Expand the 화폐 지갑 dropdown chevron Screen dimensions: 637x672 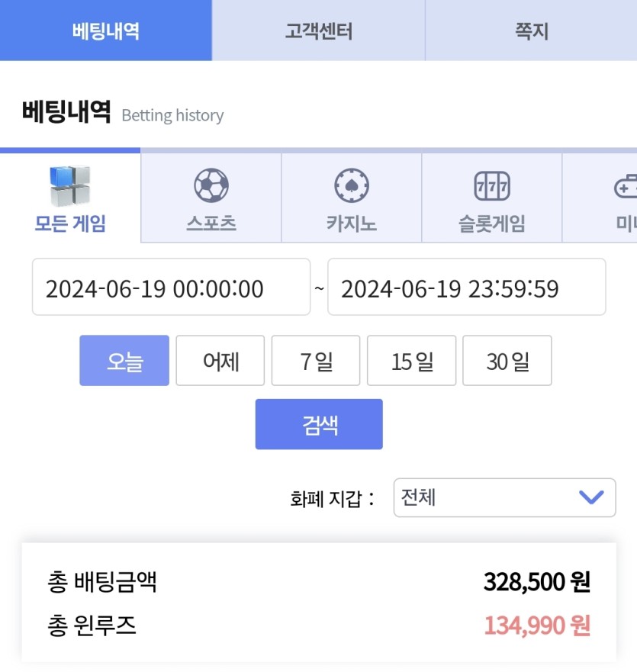tap(591, 497)
